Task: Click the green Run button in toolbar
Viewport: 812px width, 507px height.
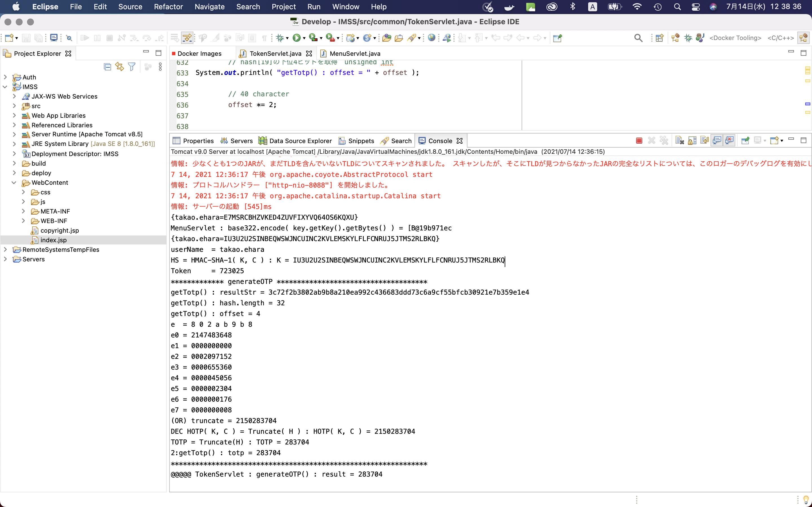Action: [296, 38]
